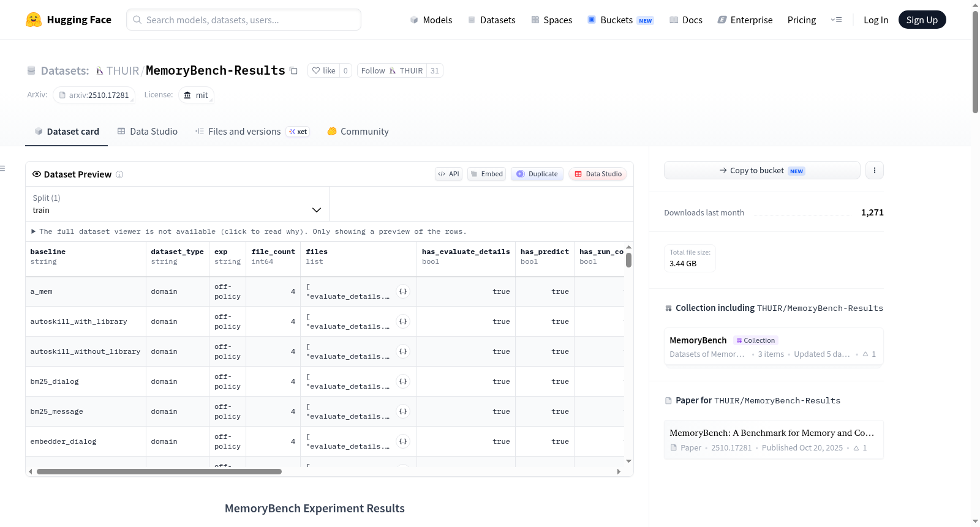Open the MemoryBench collection card
The image size is (980, 527).
click(774, 346)
